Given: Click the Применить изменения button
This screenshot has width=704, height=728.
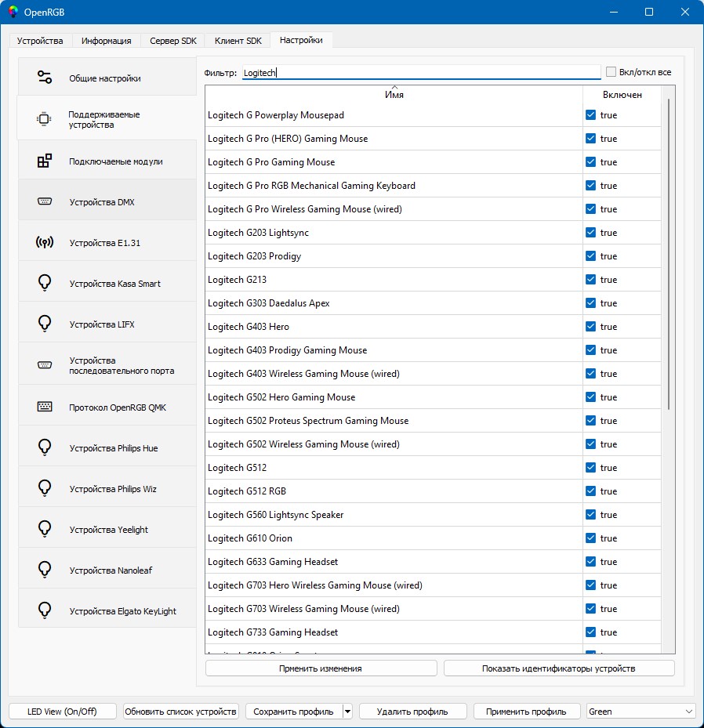Looking at the screenshot, I should click(321, 668).
